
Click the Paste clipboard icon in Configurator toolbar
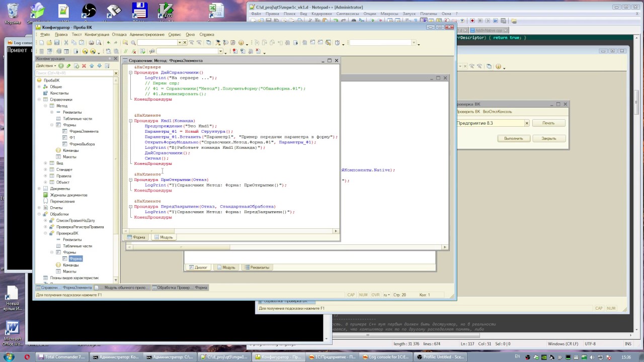(x=82, y=43)
